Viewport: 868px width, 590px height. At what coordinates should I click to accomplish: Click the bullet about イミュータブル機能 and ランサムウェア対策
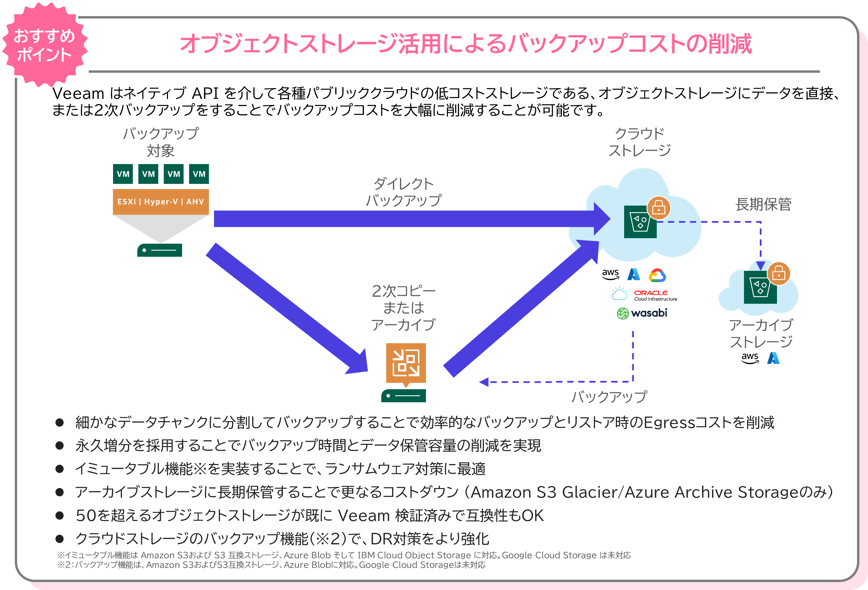tap(280, 469)
